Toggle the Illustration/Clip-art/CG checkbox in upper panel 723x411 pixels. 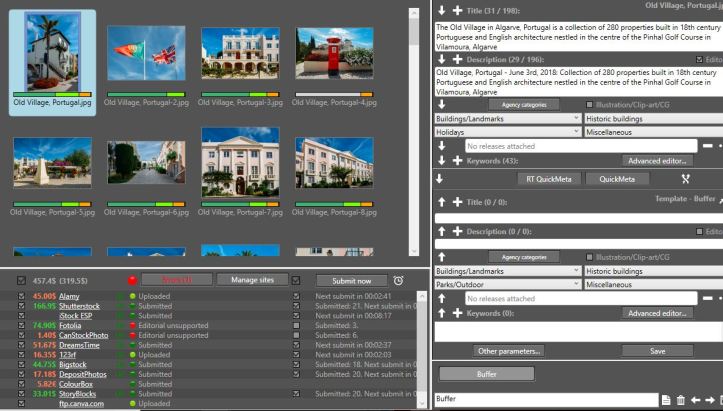point(589,104)
